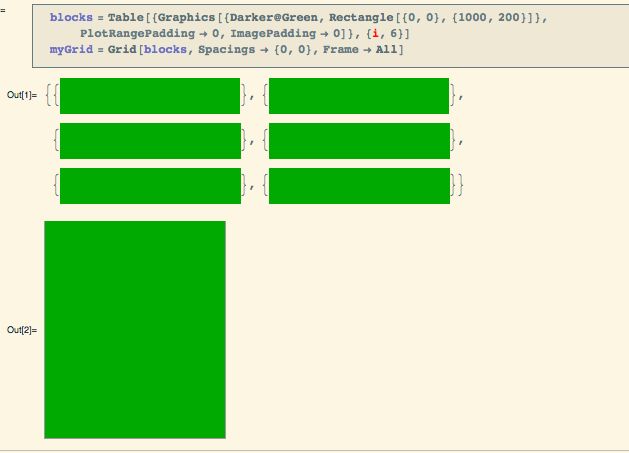The image size is (629, 453).
Task: Click the Graphics function name in code
Action: pyautogui.click(x=186, y=17)
